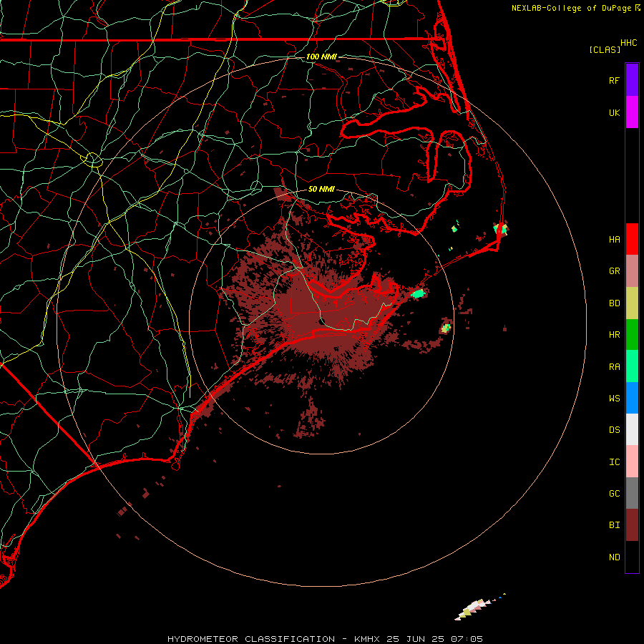Click the HHC product label
The width and height of the screenshot is (644, 644).
pos(628,43)
